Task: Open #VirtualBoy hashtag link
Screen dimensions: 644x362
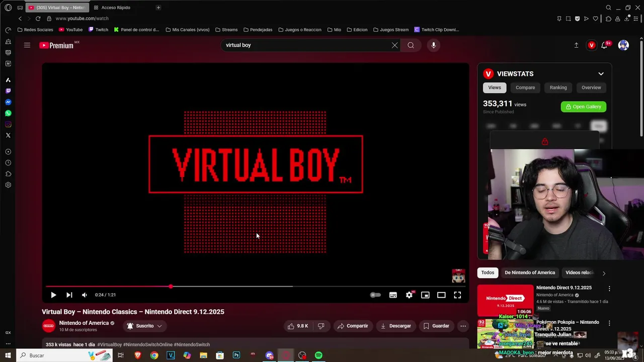Action: click(110, 344)
